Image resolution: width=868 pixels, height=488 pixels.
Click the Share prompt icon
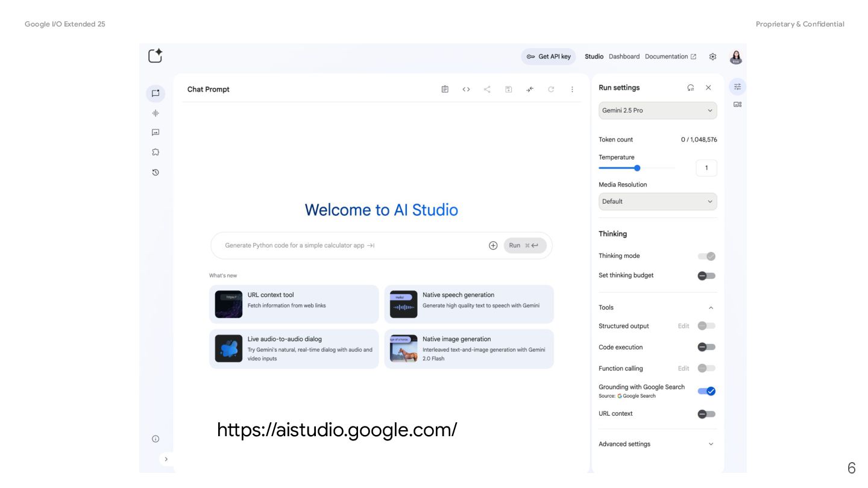tap(487, 89)
